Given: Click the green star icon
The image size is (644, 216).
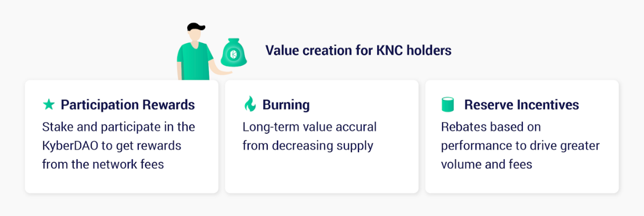Looking at the screenshot, I should point(49,105).
